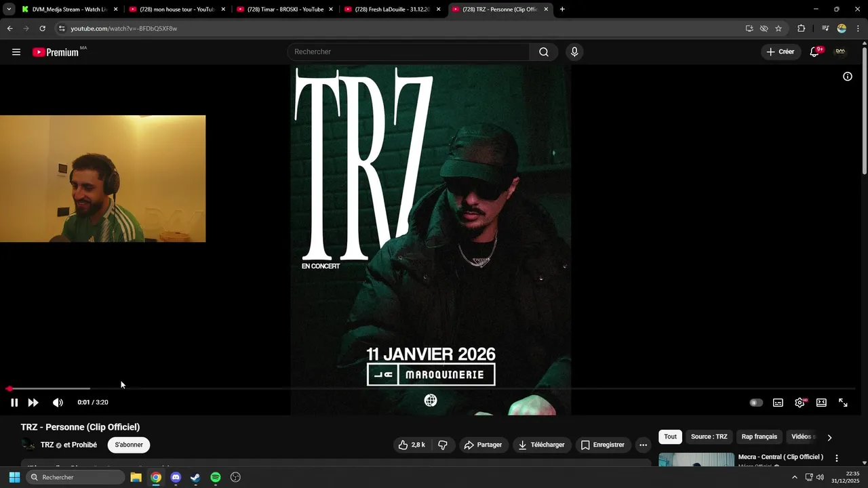868x488 pixels.
Task: Open Spotify from the taskbar
Action: click(216, 477)
